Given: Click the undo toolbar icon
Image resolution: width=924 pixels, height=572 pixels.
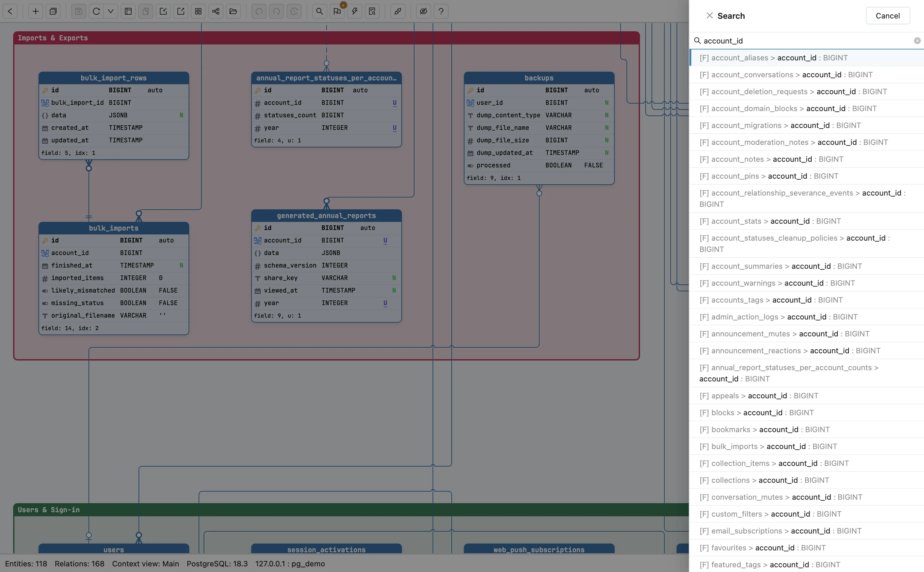Looking at the screenshot, I should (259, 11).
